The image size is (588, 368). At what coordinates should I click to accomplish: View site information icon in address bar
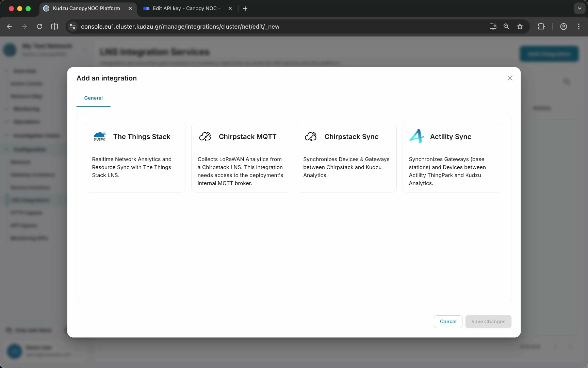click(x=72, y=27)
